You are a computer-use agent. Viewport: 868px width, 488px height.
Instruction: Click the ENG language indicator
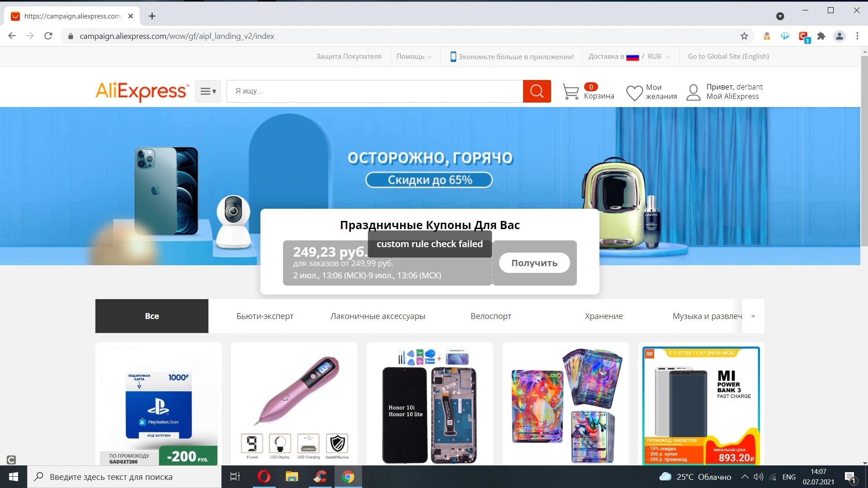789,477
